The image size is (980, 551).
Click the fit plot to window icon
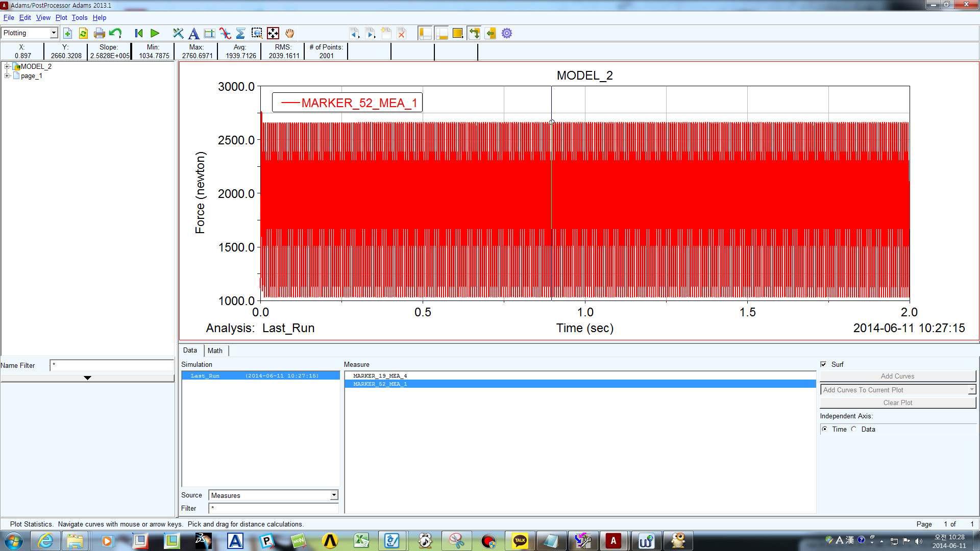tap(273, 34)
